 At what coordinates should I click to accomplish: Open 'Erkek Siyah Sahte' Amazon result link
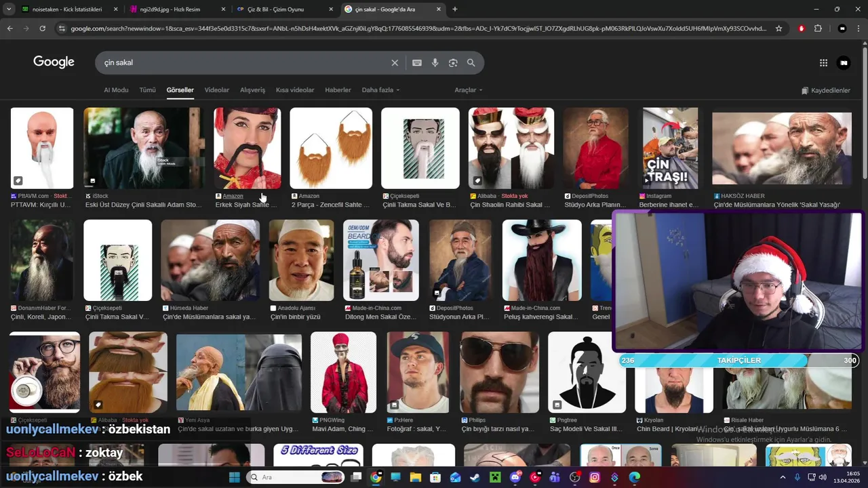click(x=245, y=205)
